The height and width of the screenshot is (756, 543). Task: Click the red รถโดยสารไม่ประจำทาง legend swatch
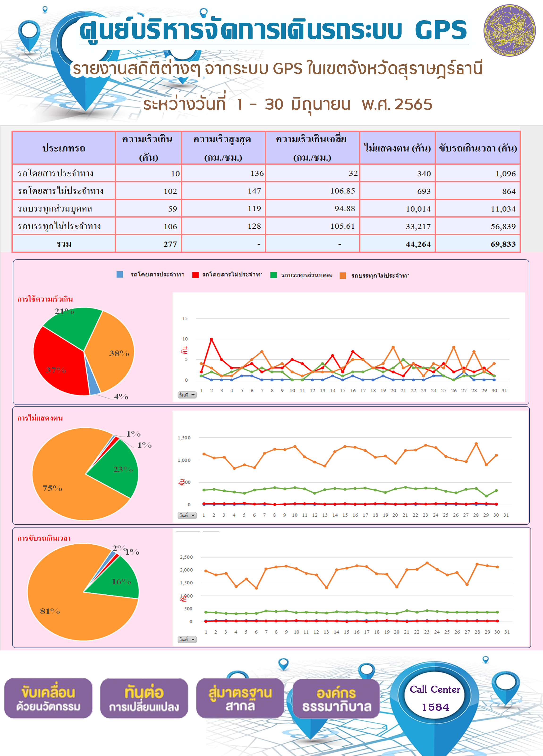[195, 275]
